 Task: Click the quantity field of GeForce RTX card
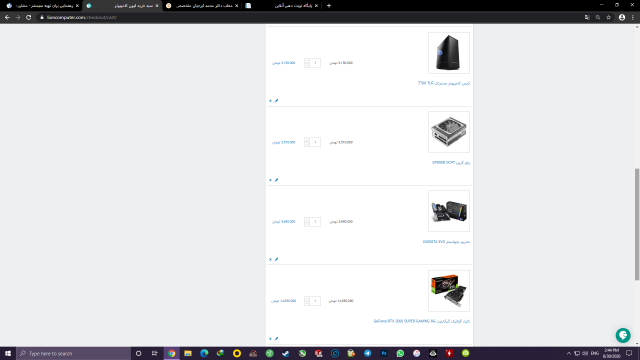[x=315, y=301]
